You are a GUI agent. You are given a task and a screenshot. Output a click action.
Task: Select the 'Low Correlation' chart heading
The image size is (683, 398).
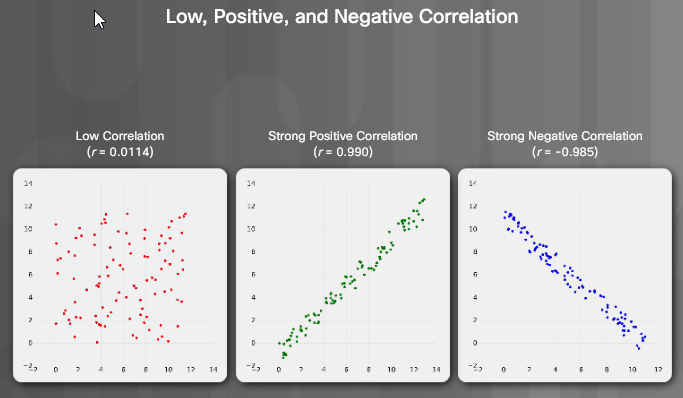pos(120,136)
